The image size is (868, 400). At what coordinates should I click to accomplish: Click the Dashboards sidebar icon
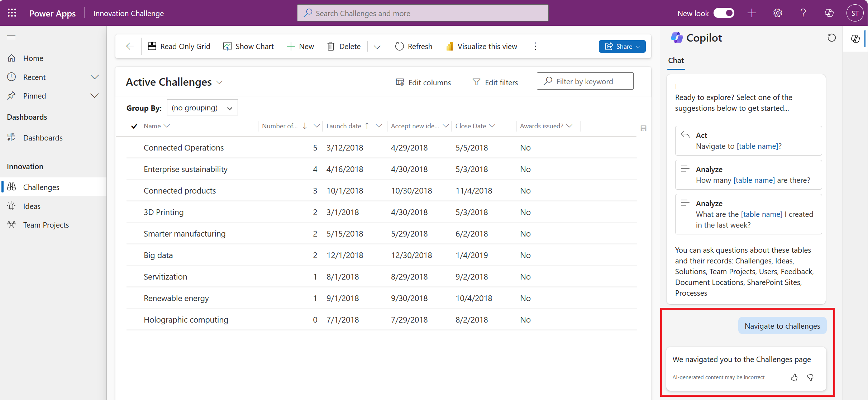(x=12, y=137)
